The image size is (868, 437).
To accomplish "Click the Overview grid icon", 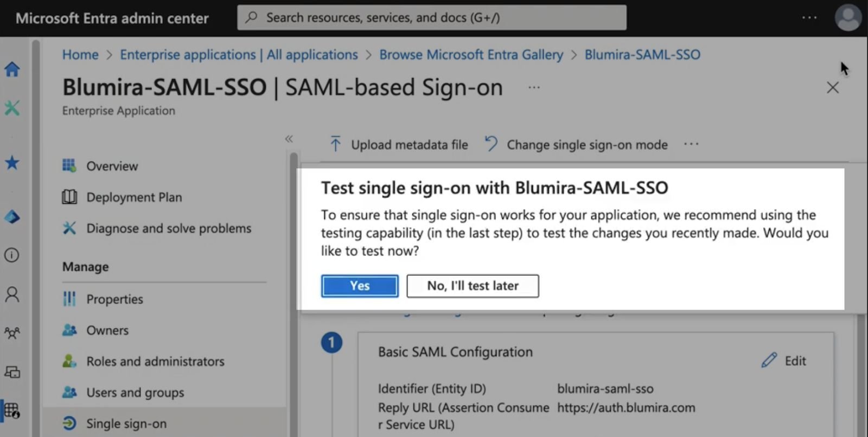I will tap(69, 165).
